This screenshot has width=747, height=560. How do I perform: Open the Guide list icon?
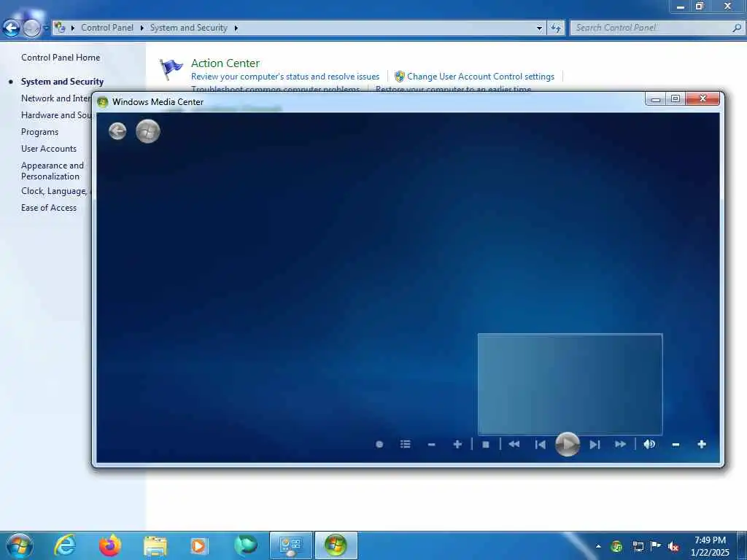click(406, 444)
